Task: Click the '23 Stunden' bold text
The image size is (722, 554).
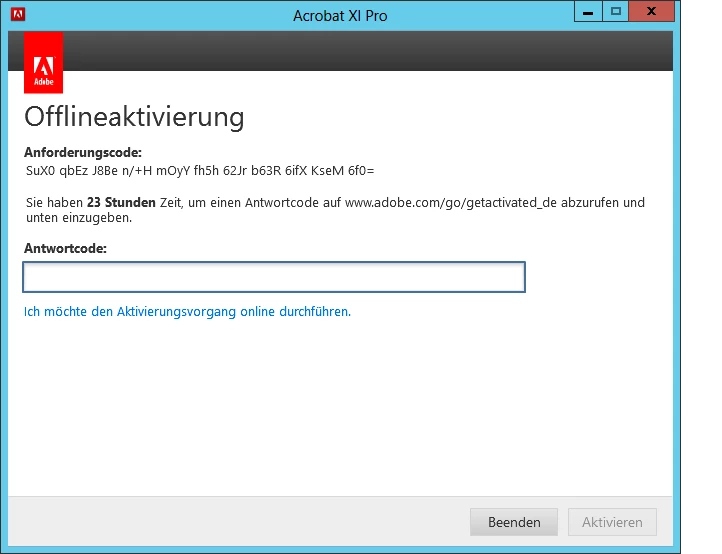Action: point(121,203)
